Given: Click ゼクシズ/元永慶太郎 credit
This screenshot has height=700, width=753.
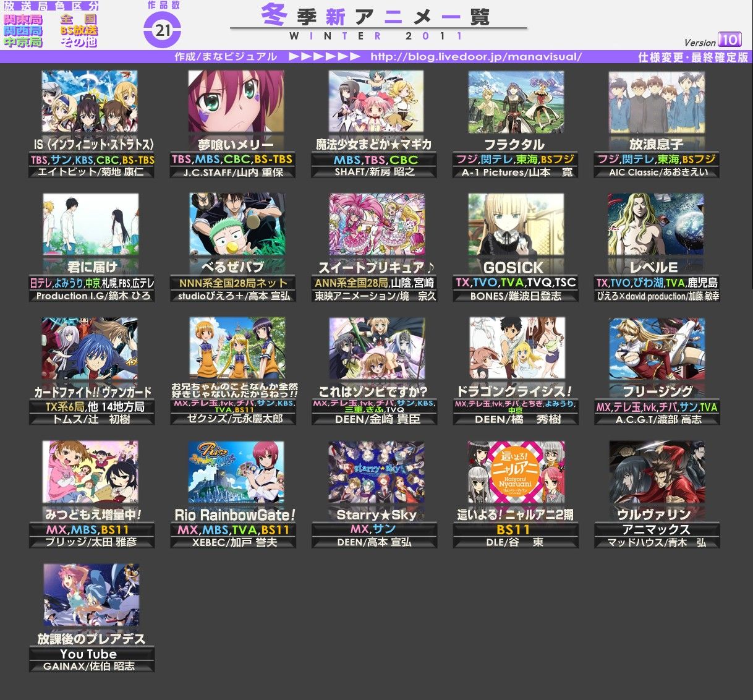Looking at the screenshot, I should click(234, 419).
